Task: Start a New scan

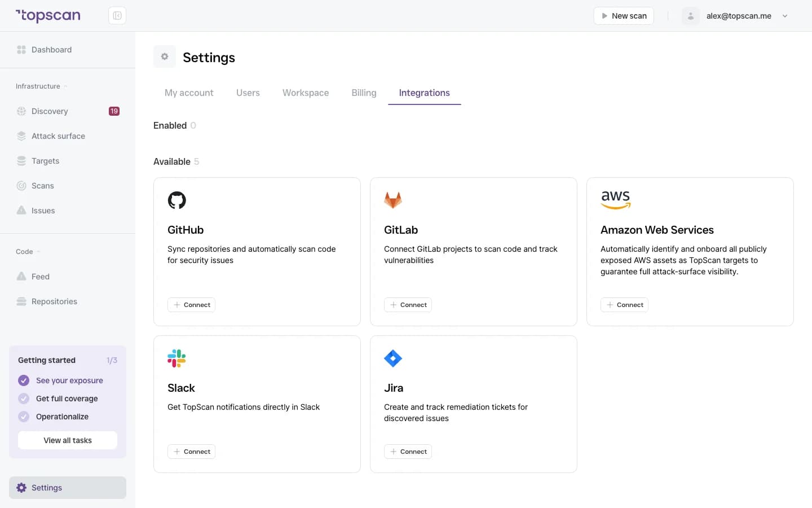Action: tap(624, 16)
